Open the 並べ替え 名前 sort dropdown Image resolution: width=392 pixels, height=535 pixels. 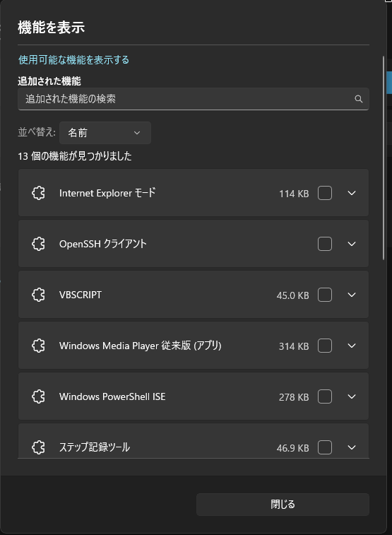[x=105, y=133]
